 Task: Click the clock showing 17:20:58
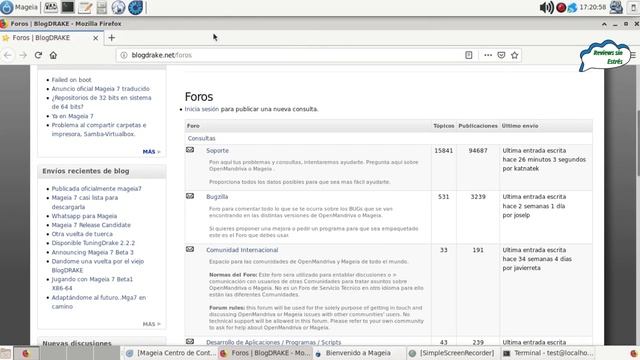(593, 7)
